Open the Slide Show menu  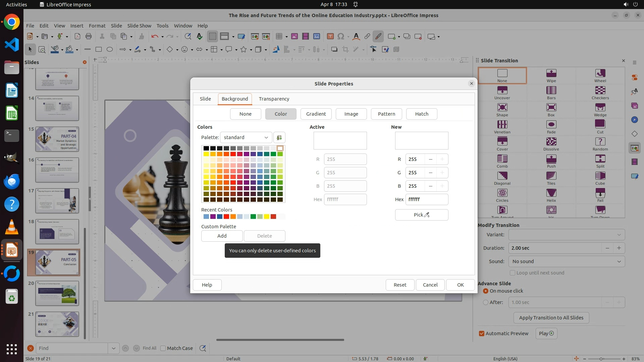point(139,26)
